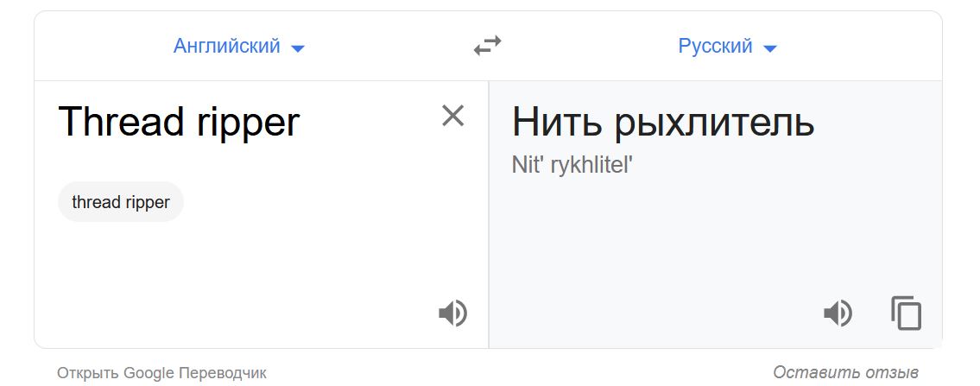Listen to the Russian translation
980x386 pixels.
coord(837,313)
